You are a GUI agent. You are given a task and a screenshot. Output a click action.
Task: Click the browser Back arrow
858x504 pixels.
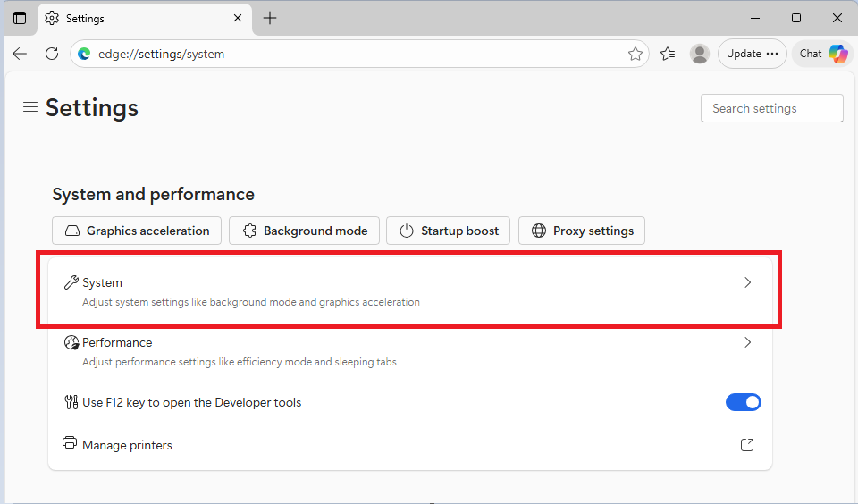pyautogui.click(x=20, y=54)
